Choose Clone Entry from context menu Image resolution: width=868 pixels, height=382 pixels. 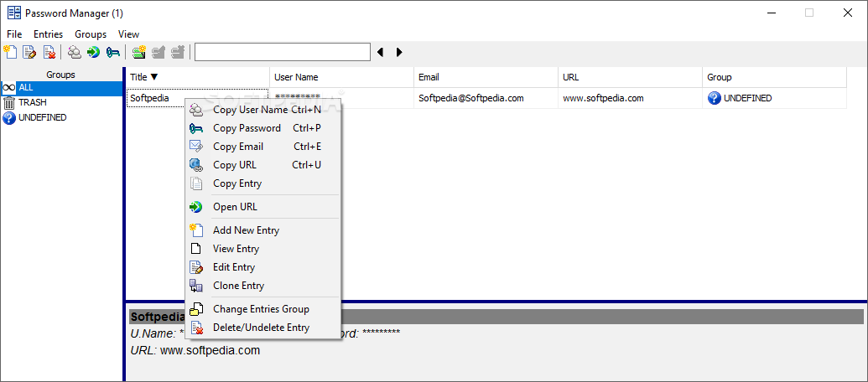pyautogui.click(x=263, y=286)
